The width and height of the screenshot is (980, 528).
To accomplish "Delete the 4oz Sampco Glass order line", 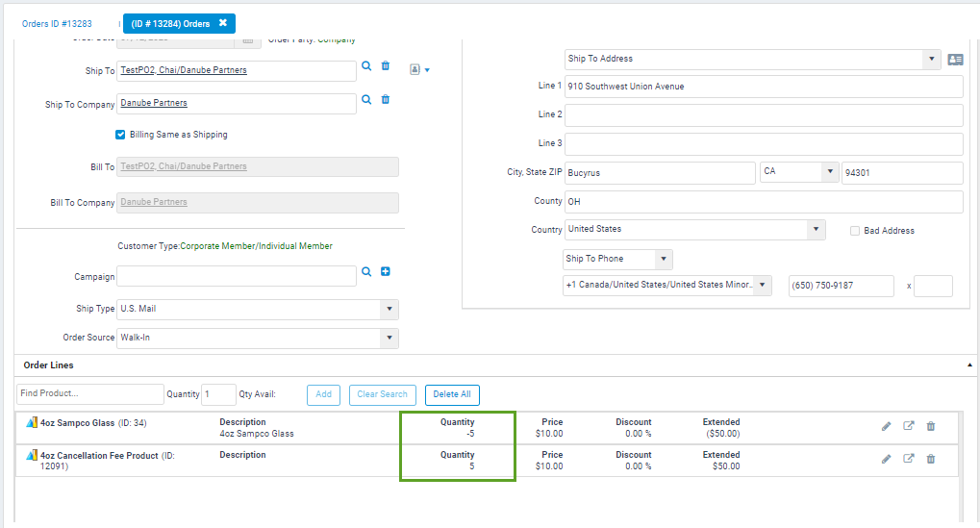I will point(931,426).
